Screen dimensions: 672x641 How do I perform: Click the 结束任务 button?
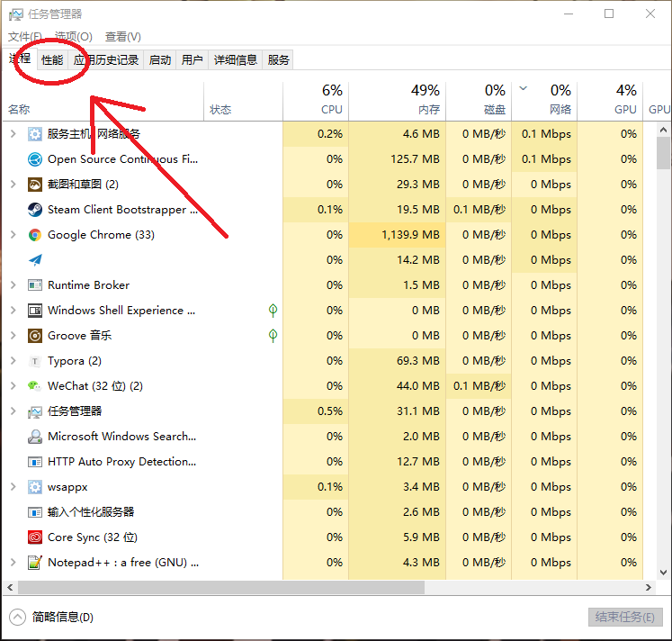(627, 618)
